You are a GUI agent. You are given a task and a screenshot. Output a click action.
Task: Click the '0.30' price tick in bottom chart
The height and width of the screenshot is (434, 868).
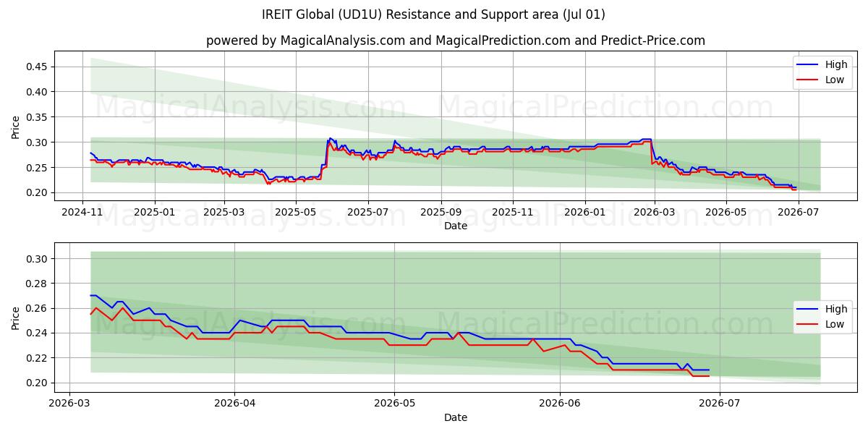tap(38, 259)
